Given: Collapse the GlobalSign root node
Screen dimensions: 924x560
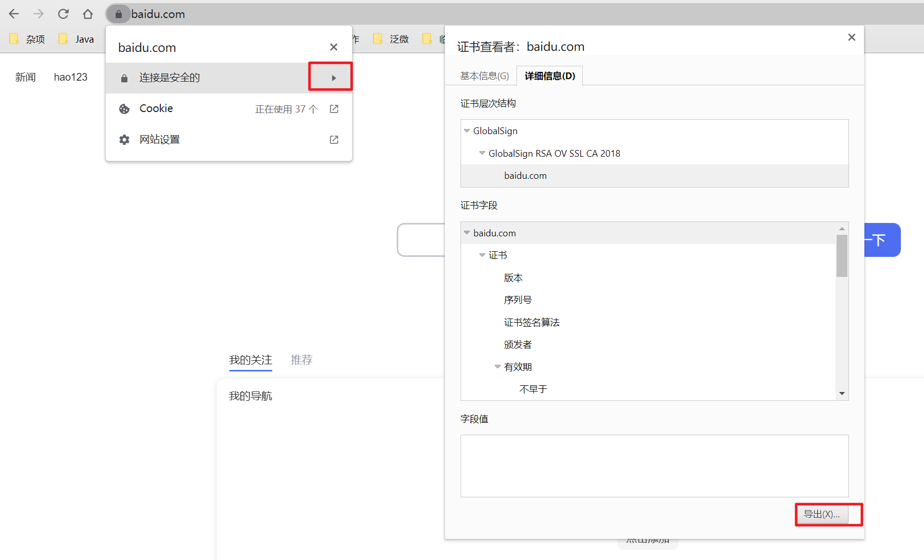Looking at the screenshot, I should pos(467,131).
